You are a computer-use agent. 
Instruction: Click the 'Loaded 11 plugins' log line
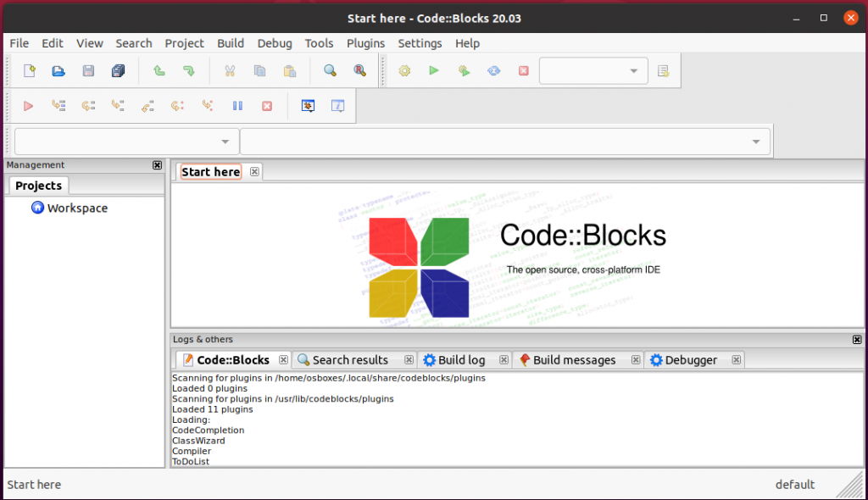[213, 409]
